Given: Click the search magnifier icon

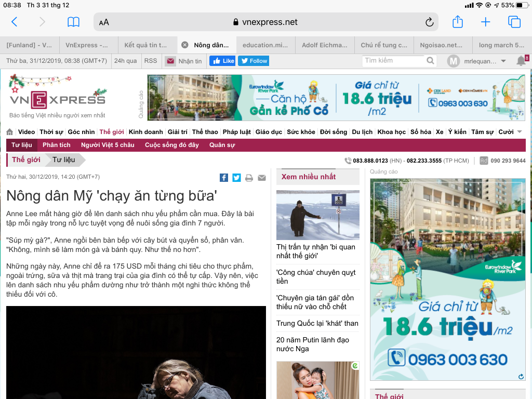Looking at the screenshot, I should (430, 61).
